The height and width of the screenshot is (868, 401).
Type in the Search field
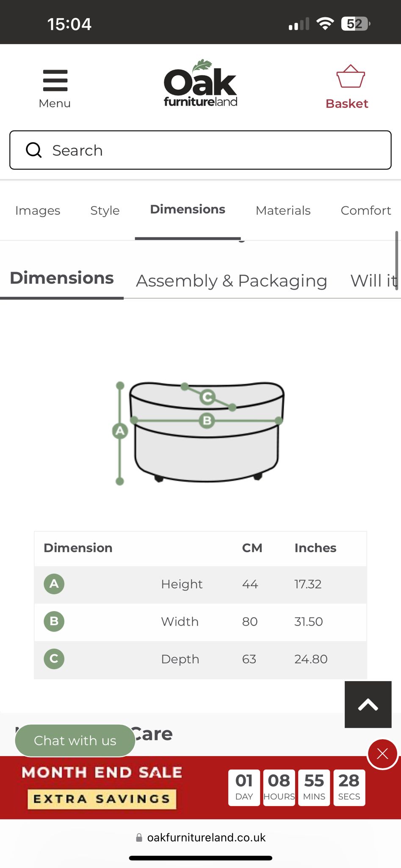coord(212,150)
